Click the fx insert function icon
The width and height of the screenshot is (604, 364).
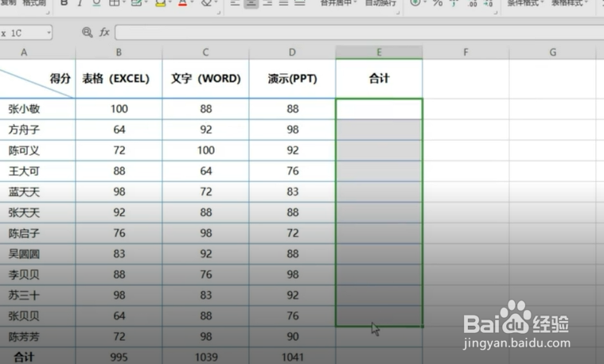tap(104, 33)
